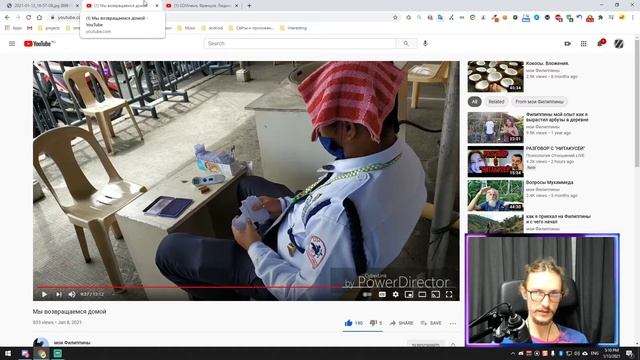The width and height of the screenshot is (640, 360).
Task: Open the мои Филиппины channel avatar
Action: tap(41, 343)
